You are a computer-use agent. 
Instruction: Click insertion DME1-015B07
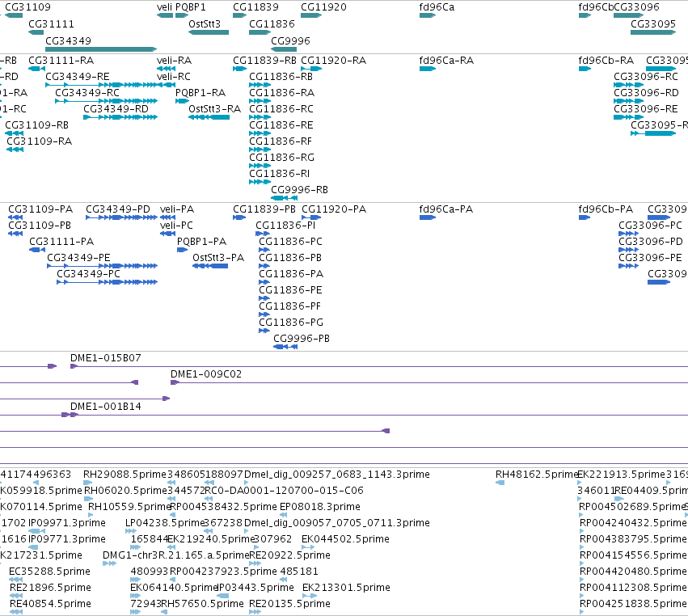(x=106, y=357)
